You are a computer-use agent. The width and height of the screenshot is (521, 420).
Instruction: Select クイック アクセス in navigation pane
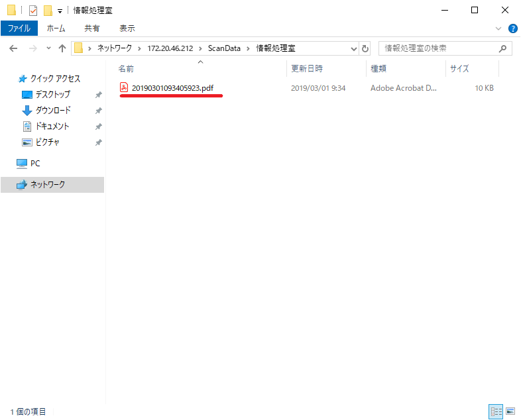[49, 79]
